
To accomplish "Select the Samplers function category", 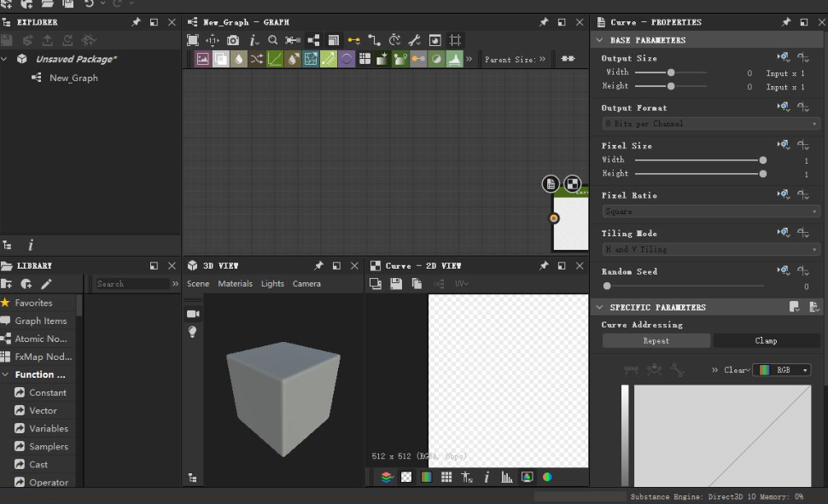I will [x=49, y=447].
